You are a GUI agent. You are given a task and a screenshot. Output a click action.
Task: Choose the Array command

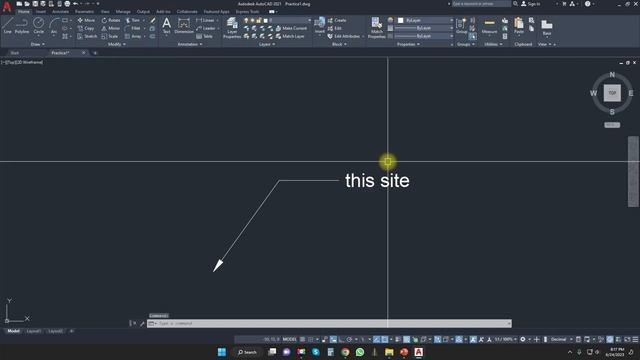pyautogui.click(x=133, y=36)
